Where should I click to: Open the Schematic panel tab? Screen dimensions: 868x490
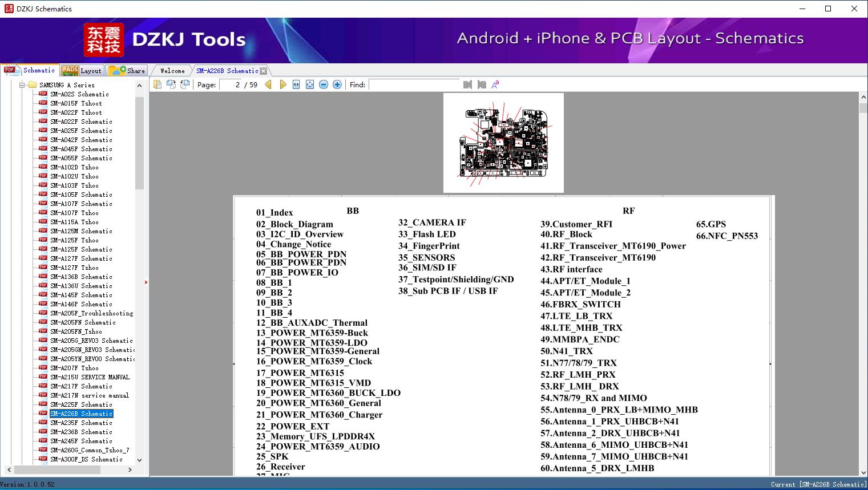coord(30,70)
